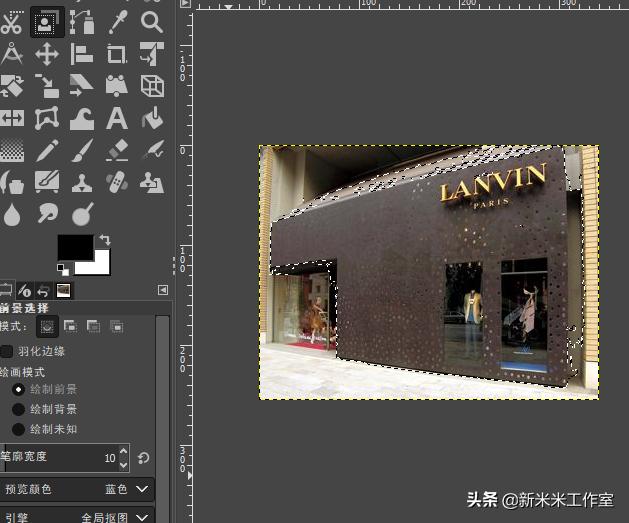Click the canvas corner button above vertical ruler
Viewport: 629px width, 523px height.
(x=185, y=4)
